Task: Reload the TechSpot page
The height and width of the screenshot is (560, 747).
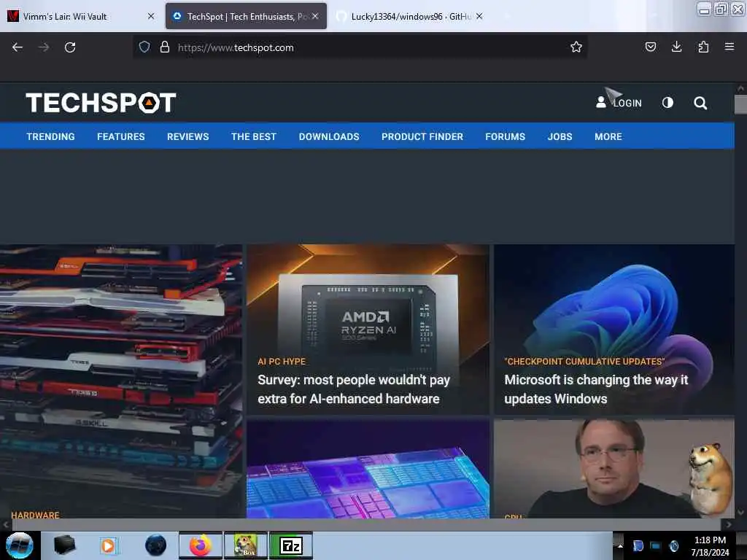Action: click(70, 47)
